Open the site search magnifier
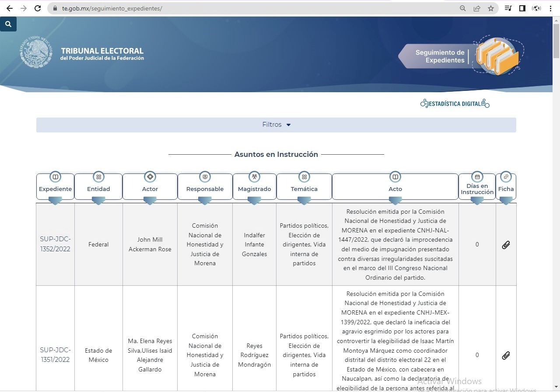Viewport: 560px width, 392px height. click(8, 24)
